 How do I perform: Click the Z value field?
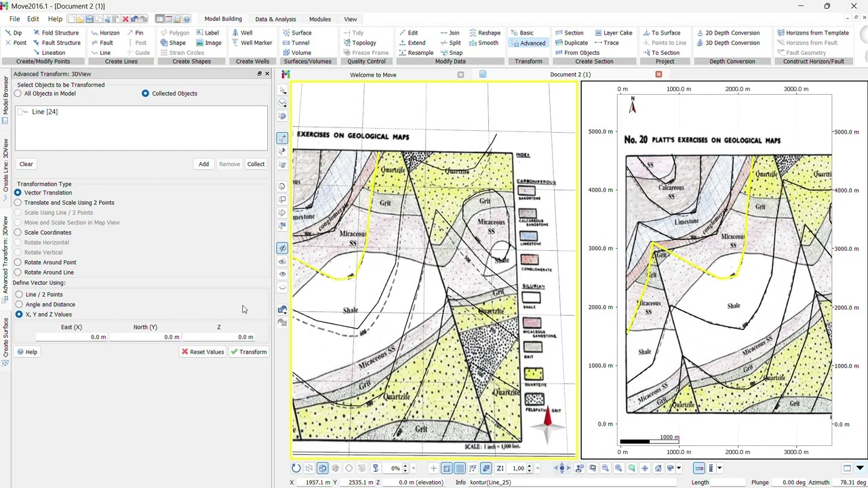pos(219,337)
